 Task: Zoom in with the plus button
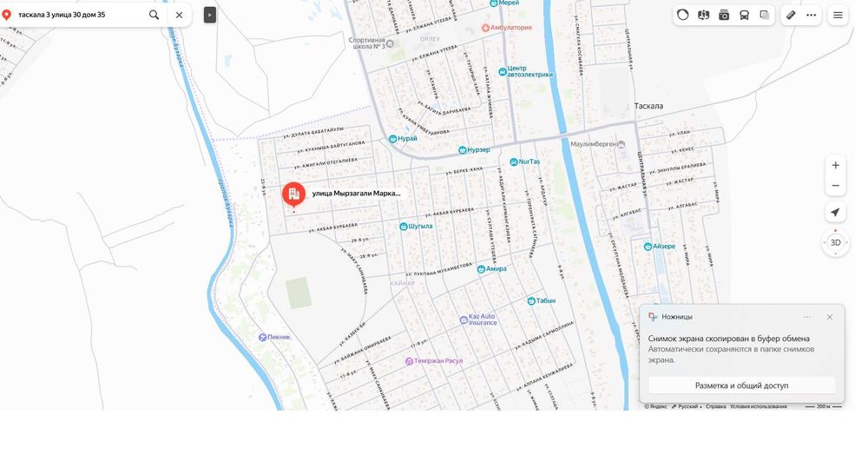coord(835,166)
